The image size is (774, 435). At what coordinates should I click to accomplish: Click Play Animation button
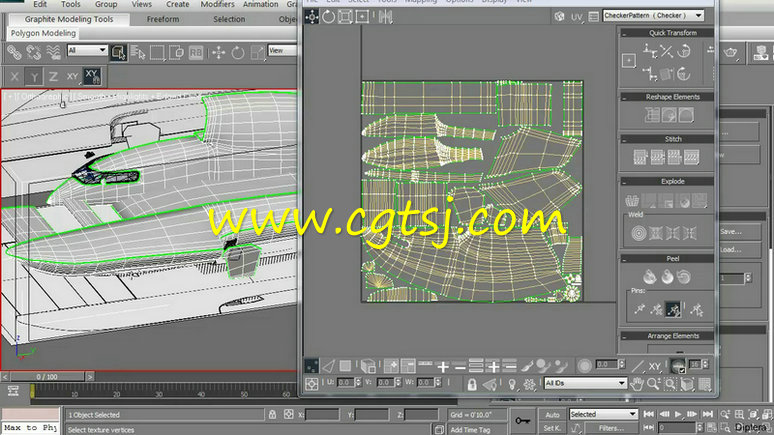point(678,414)
